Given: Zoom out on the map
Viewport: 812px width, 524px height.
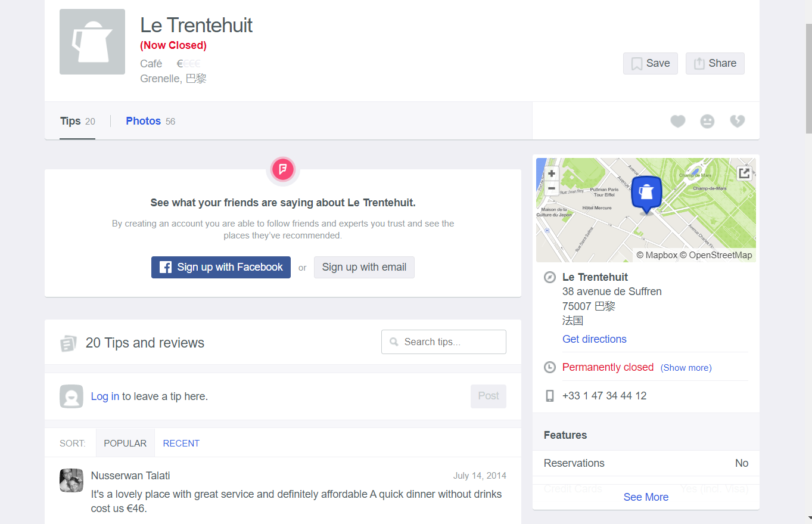Looking at the screenshot, I should [x=552, y=188].
